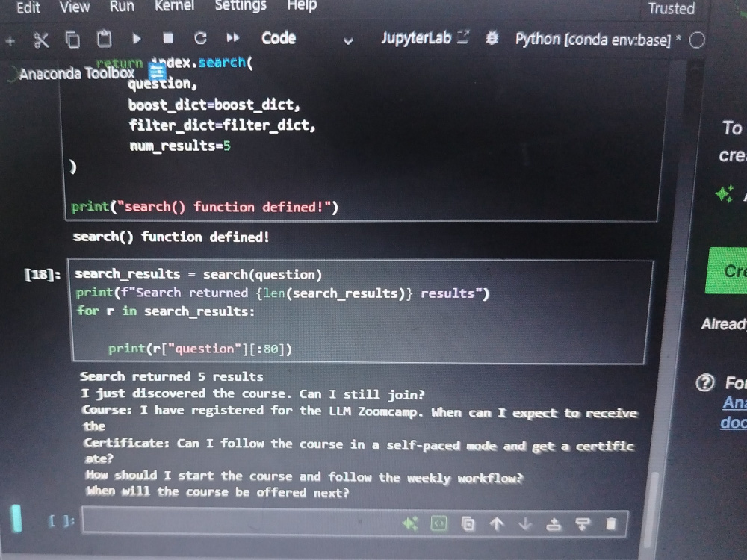Click the green Create button in side panel
This screenshot has height=560, width=747.
726,270
